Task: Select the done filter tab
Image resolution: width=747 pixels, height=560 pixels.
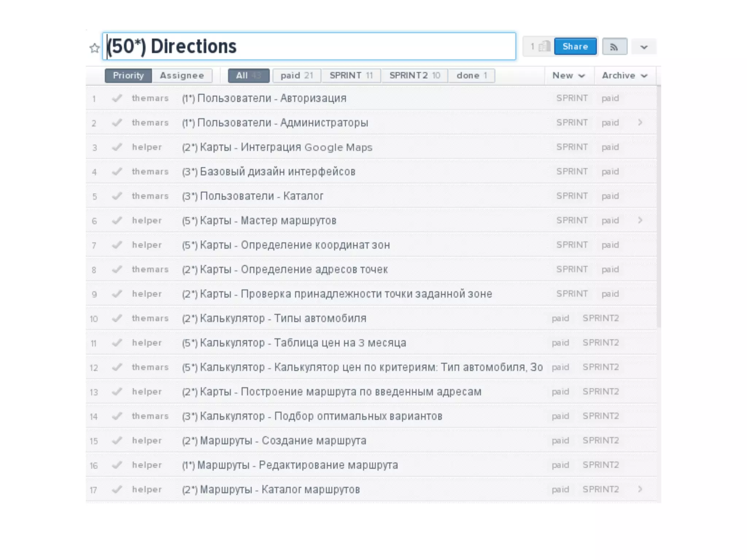Action: point(472,75)
